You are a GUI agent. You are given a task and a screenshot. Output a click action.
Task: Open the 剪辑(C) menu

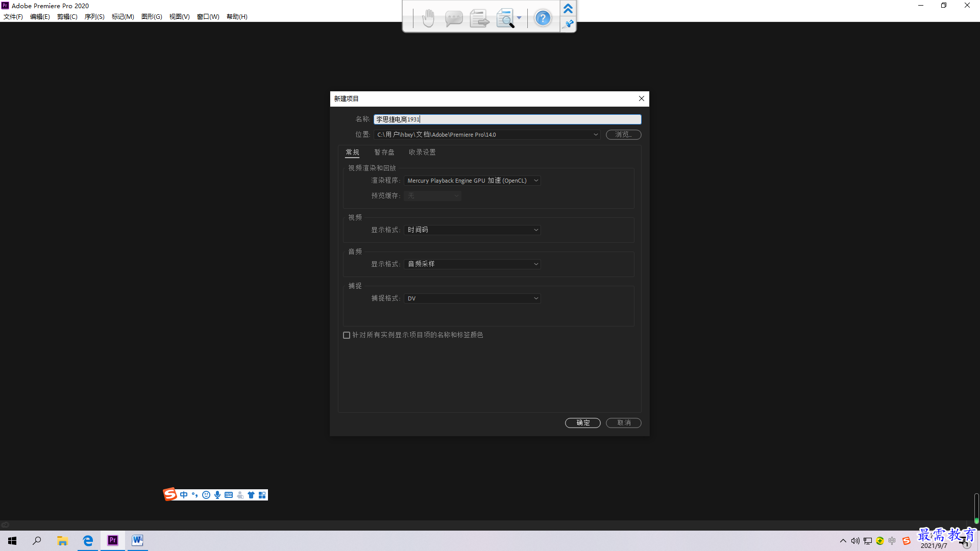[x=67, y=17]
